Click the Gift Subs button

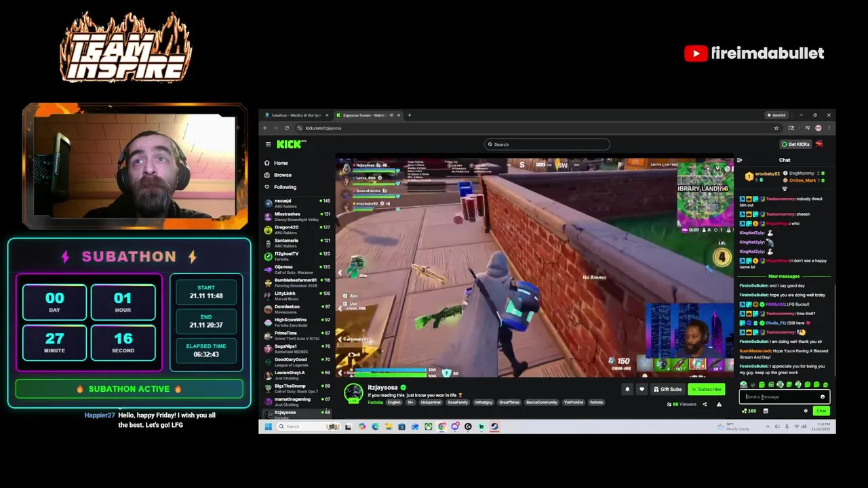tap(667, 389)
